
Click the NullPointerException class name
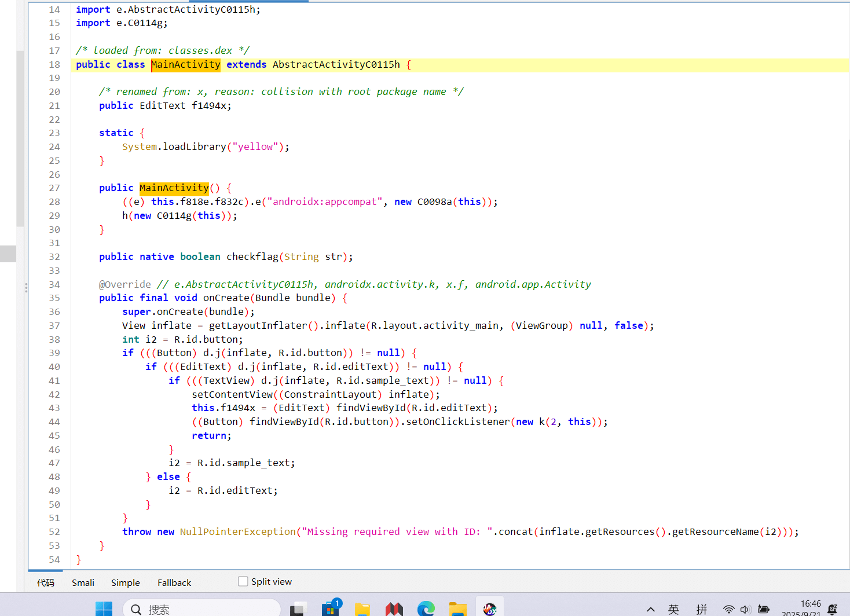(x=238, y=531)
